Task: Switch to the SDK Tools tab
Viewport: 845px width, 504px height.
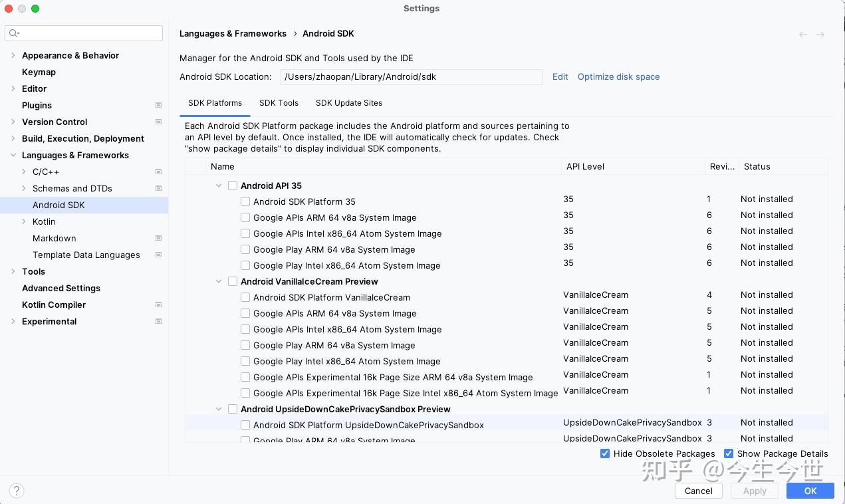Action: pos(279,103)
